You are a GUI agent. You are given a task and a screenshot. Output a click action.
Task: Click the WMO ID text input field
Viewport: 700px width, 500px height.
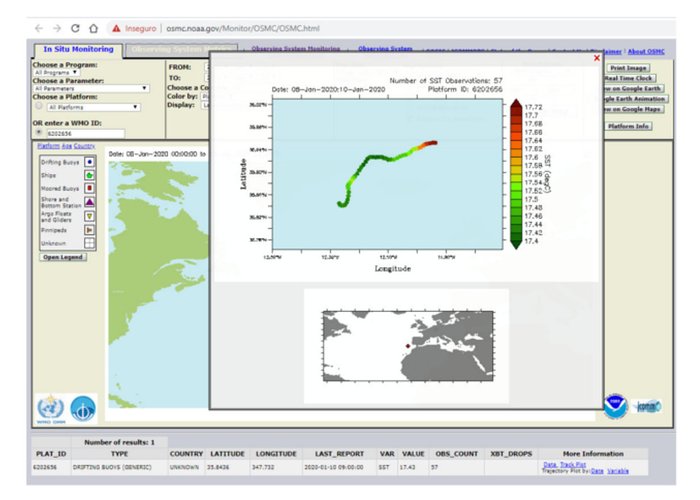click(85, 133)
